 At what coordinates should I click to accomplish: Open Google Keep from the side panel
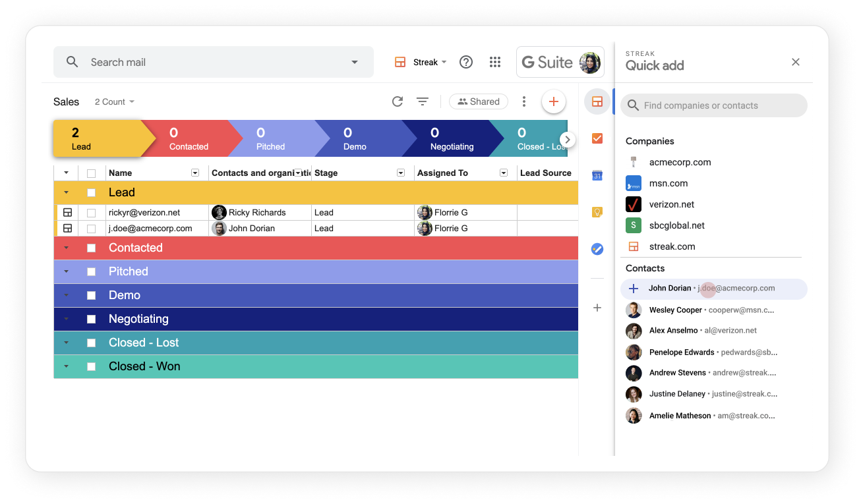597,211
